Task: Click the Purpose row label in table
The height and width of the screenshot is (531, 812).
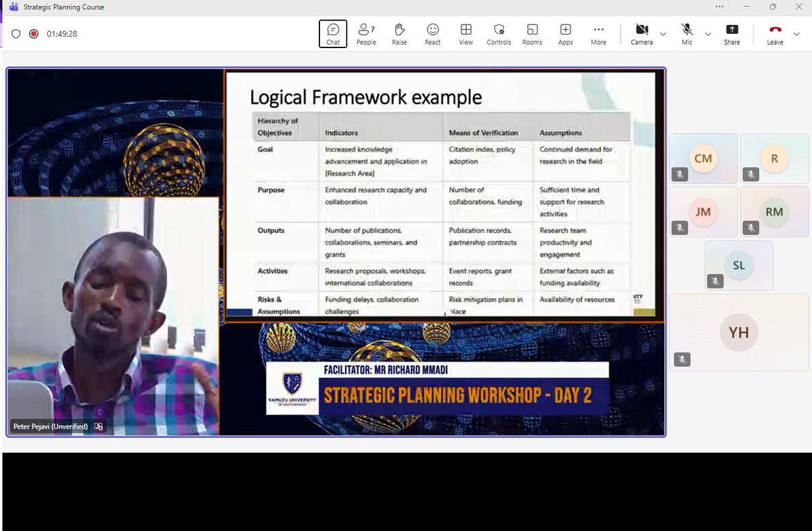Action: pos(271,190)
